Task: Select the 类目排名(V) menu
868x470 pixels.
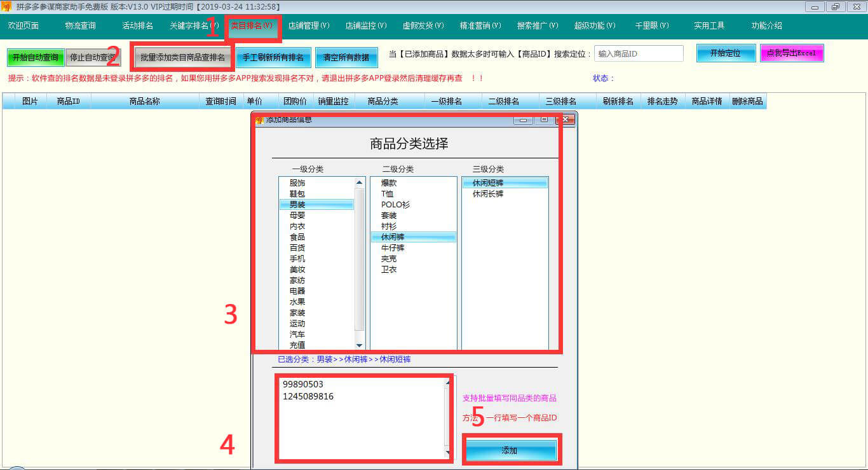Action: tap(251, 26)
